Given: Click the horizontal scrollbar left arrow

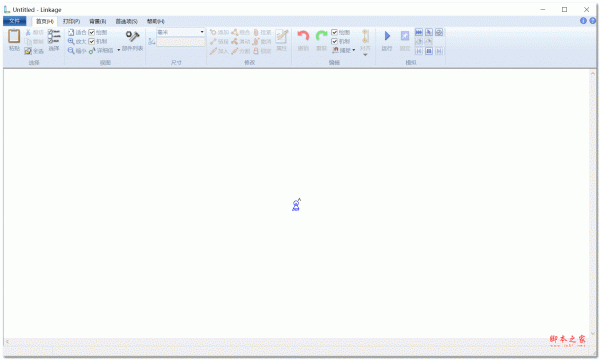Looking at the screenshot, I should pyautogui.click(x=7, y=341).
